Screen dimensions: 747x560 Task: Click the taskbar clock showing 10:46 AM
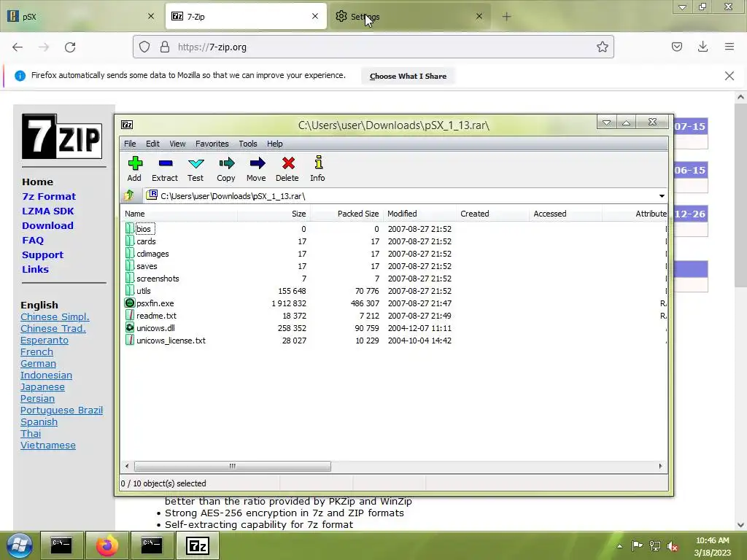(x=712, y=540)
